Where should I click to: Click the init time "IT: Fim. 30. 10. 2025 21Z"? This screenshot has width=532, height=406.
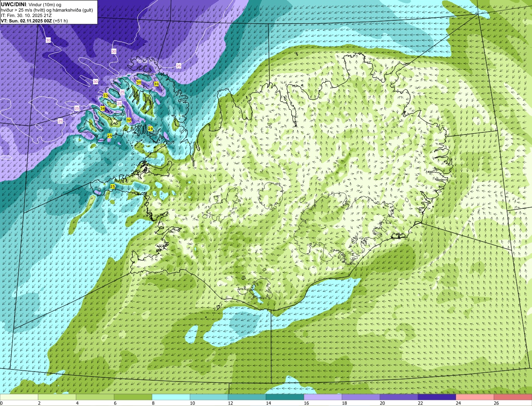point(26,15)
